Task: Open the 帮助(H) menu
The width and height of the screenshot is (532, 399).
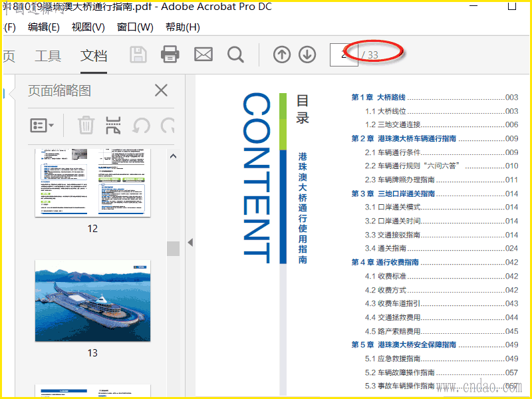Action: tap(182, 27)
